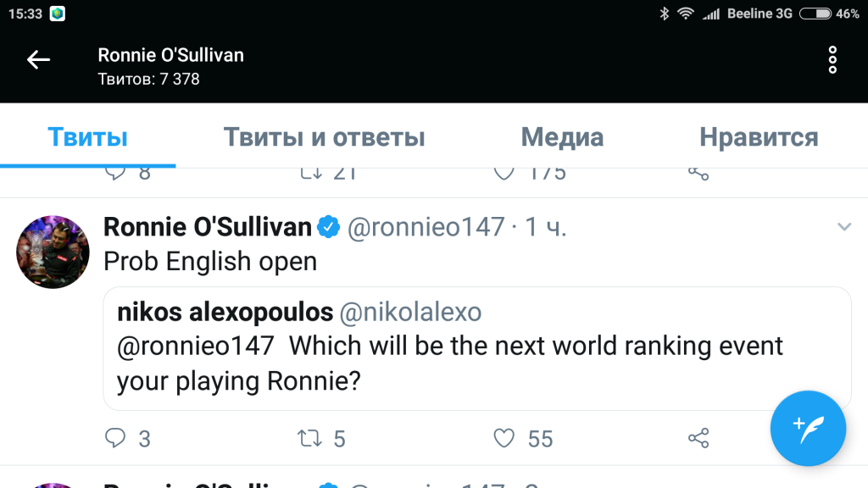Open the Нравится tab
The width and height of the screenshot is (868, 488).
759,137
